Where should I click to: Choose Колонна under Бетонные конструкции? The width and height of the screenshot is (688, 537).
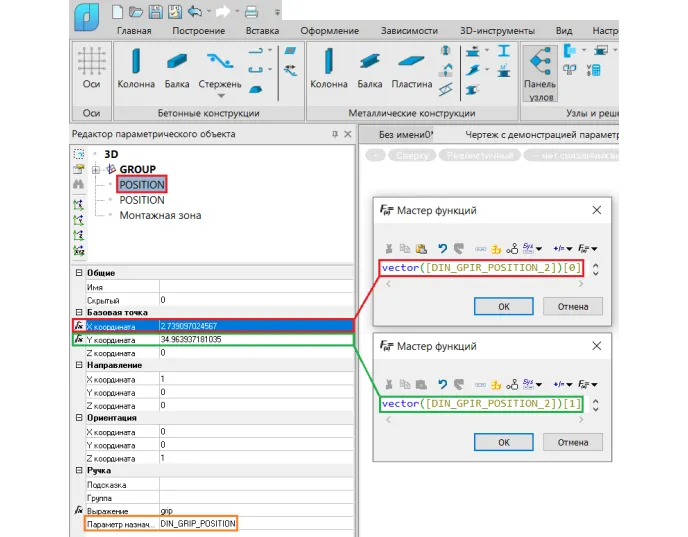(x=136, y=68)
